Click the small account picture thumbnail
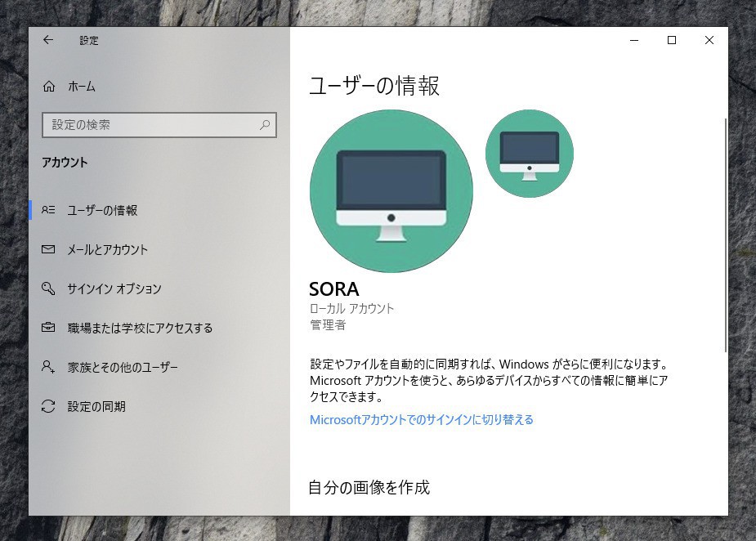Image resolution: width=756 pixels, height=541 pixels. (x=530, y=154)
